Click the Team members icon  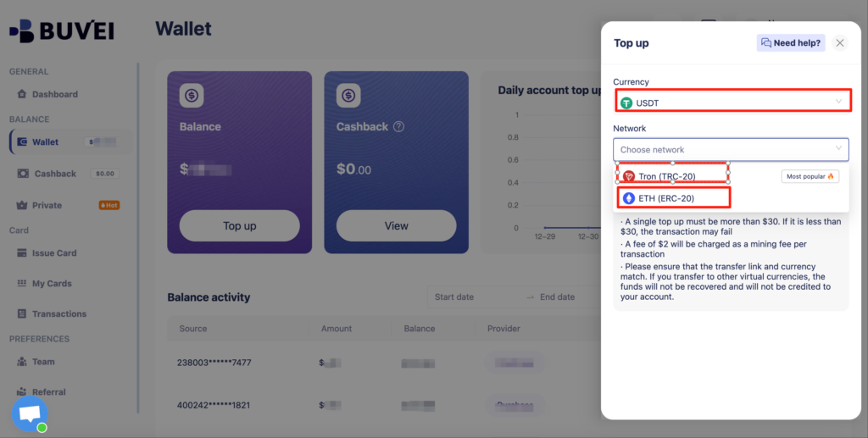click(23, 362)
